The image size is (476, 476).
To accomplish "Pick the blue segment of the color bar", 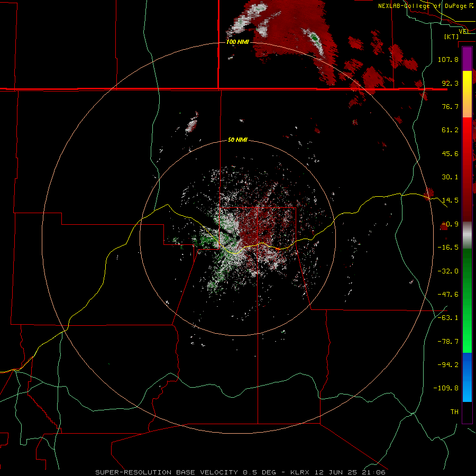I will pyautogui.click(x=467, y=377).
